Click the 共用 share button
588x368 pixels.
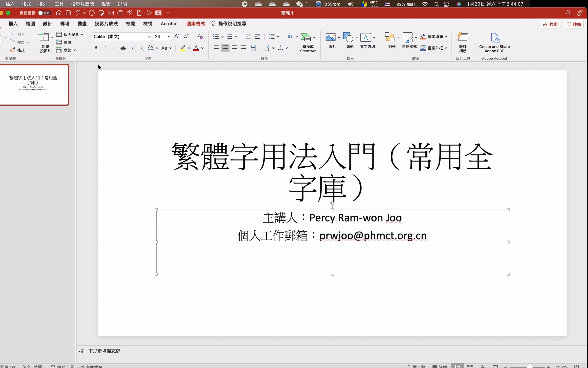[550, 24]
